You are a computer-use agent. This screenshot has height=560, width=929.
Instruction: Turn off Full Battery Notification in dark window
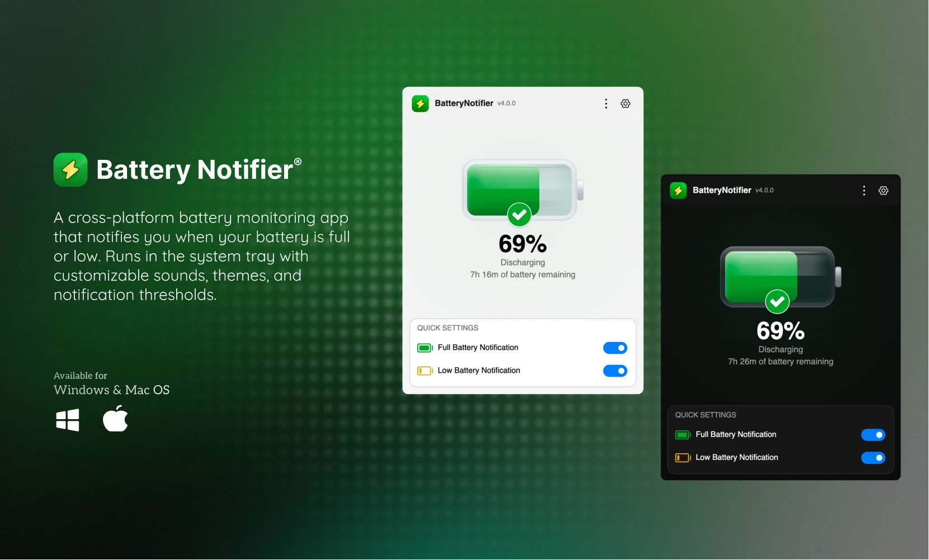point(873,435)
